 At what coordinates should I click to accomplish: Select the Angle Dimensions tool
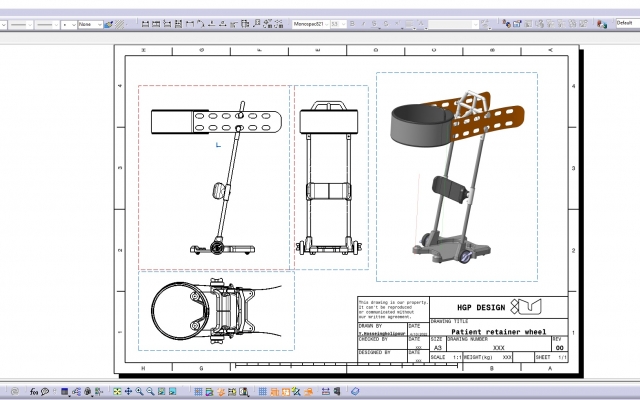tap(200, 24)
